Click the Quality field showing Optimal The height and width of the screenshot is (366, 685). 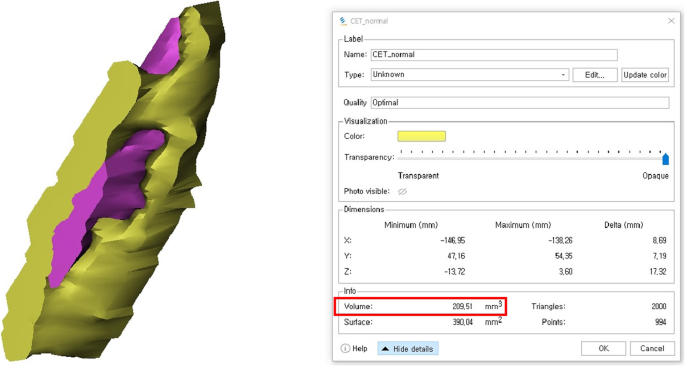(520, 103)
